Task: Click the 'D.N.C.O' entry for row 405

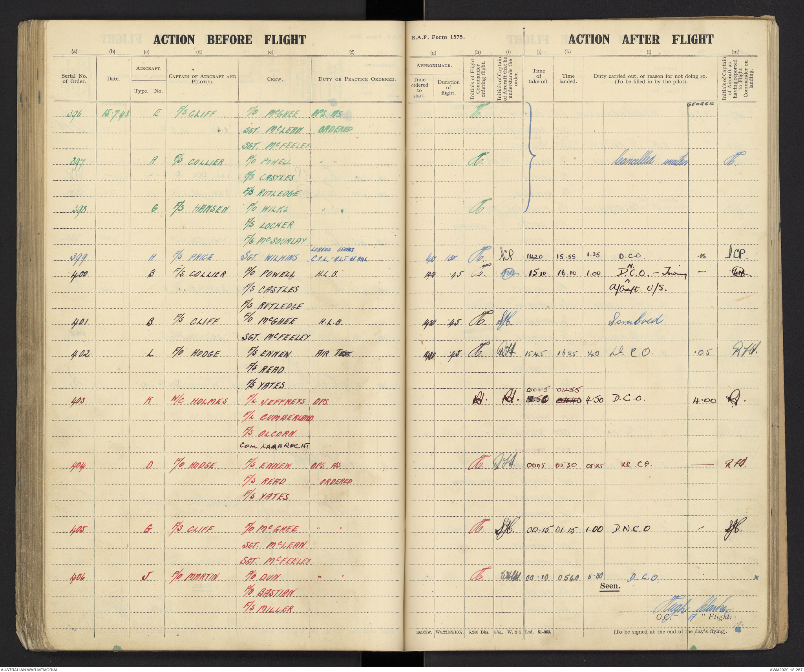Action: point(632,528)
